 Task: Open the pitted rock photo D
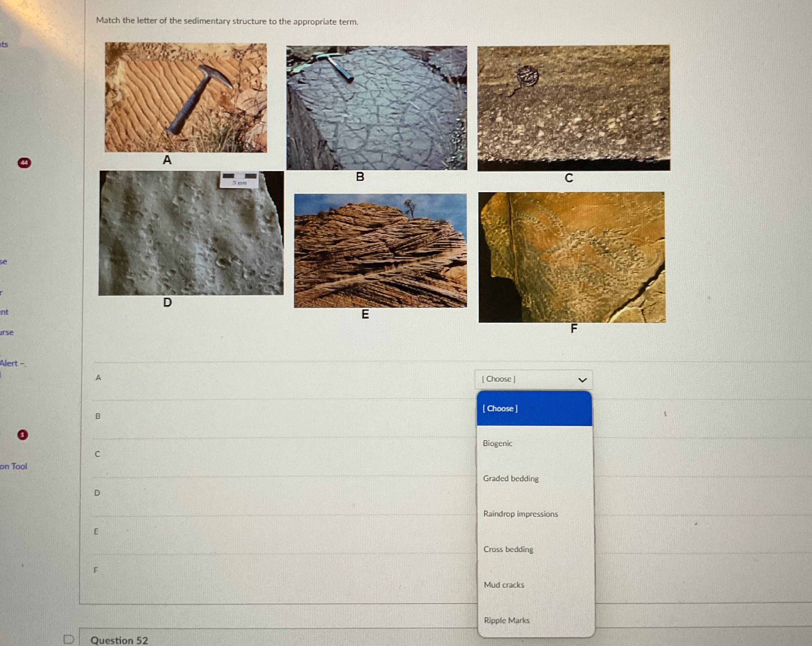(191, 233)
